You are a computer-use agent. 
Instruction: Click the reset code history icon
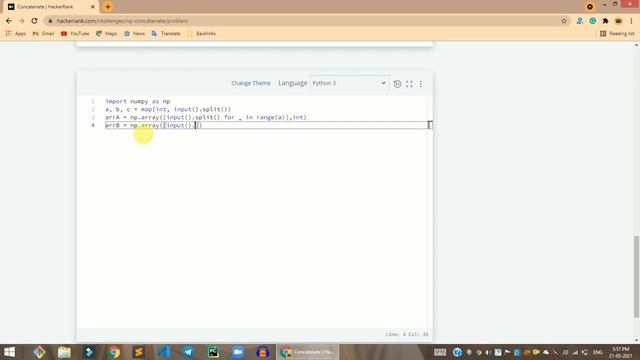point(397,84)
